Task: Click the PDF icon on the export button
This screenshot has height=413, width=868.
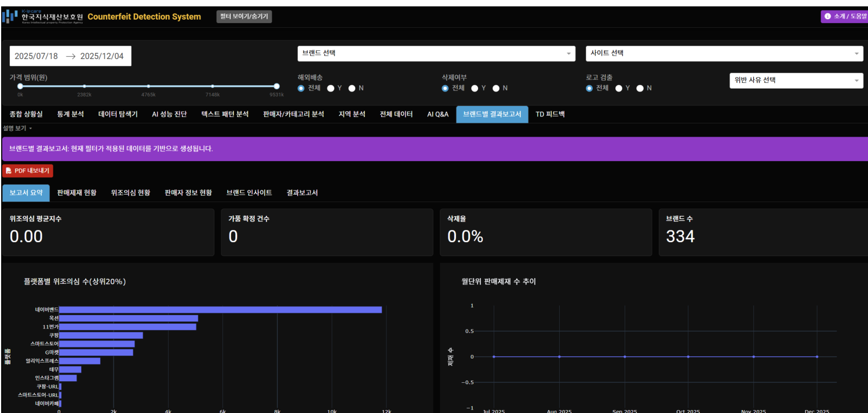Action: 8,170
